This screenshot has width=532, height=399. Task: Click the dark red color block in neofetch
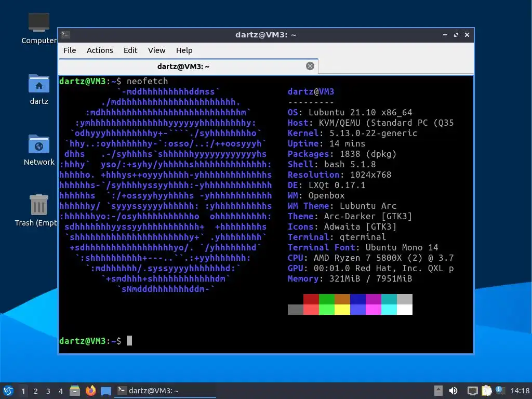(x=311, y=299)
